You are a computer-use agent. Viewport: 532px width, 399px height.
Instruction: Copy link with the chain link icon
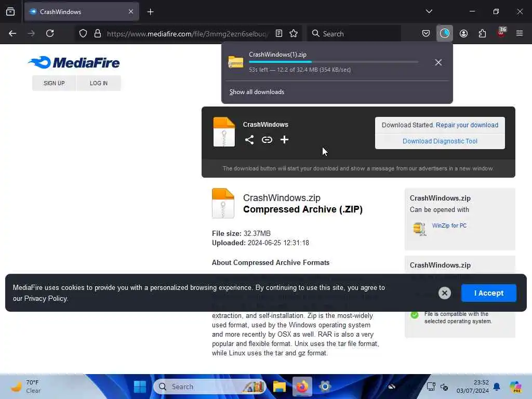267,140
